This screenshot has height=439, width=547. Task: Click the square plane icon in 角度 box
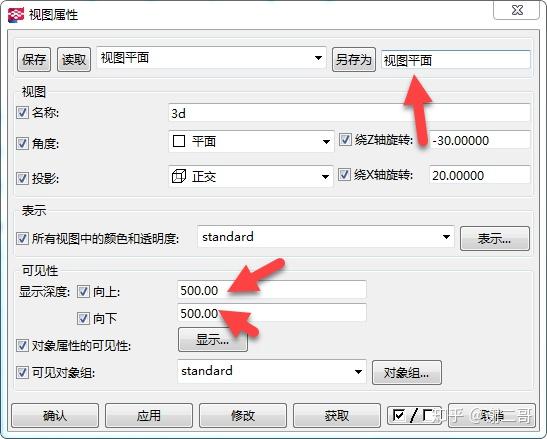coord(179,141)
